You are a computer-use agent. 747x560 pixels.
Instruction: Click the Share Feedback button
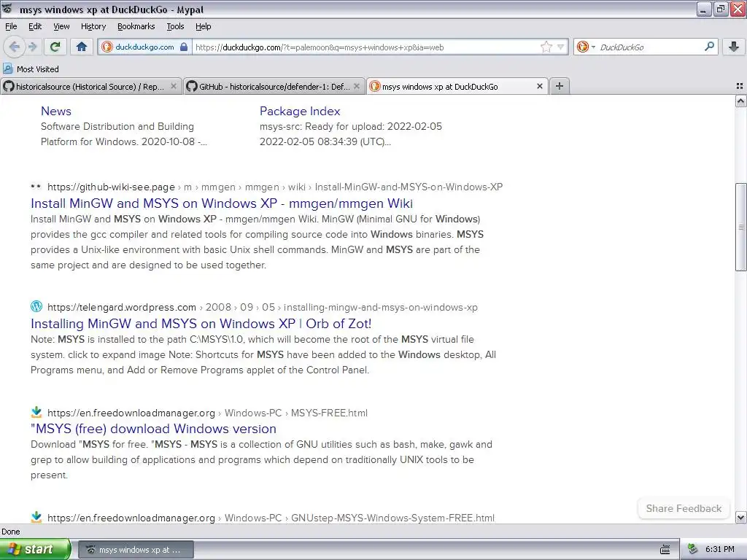(x=684, y=508)
